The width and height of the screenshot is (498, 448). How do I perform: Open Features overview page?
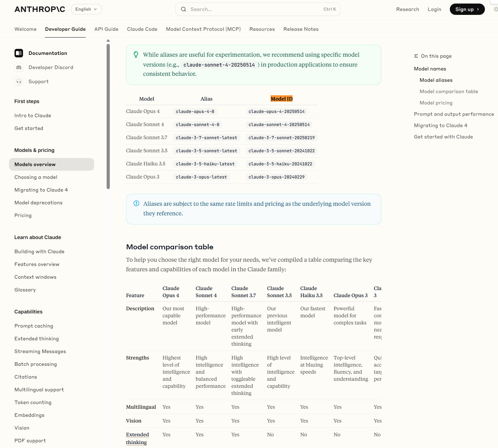click(x=37, y=264)
